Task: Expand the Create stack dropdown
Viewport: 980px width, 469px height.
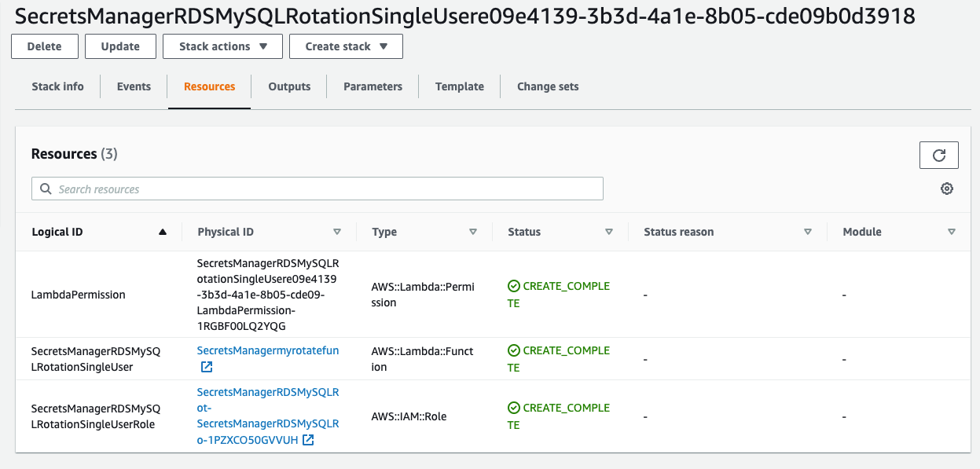Action: (346, 46)
